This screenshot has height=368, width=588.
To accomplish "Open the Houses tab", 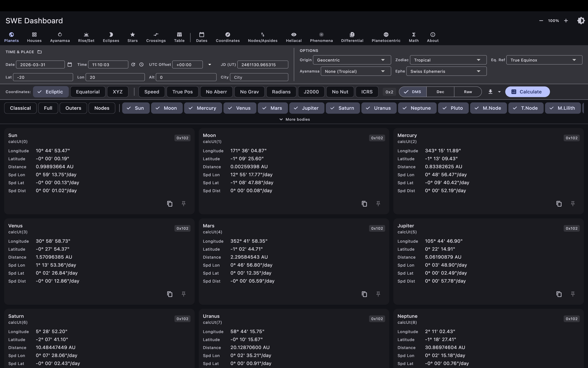I will pos(34,37).
